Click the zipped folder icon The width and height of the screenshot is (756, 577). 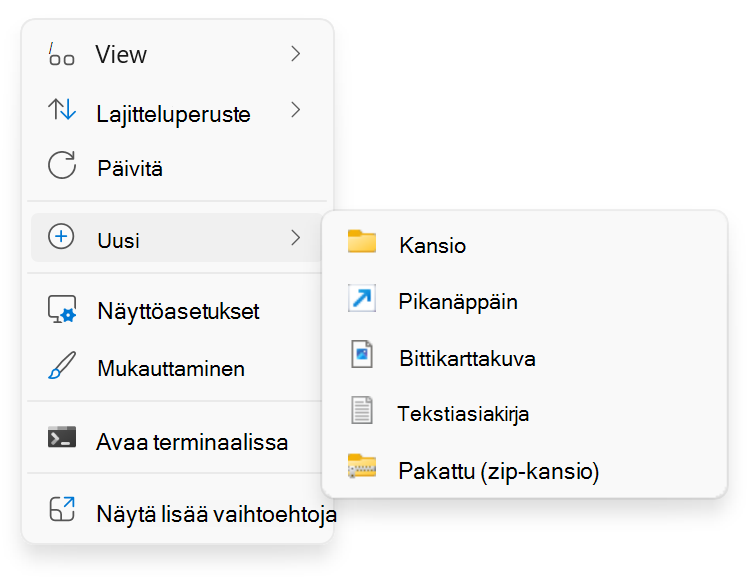[x=362, y=466]
